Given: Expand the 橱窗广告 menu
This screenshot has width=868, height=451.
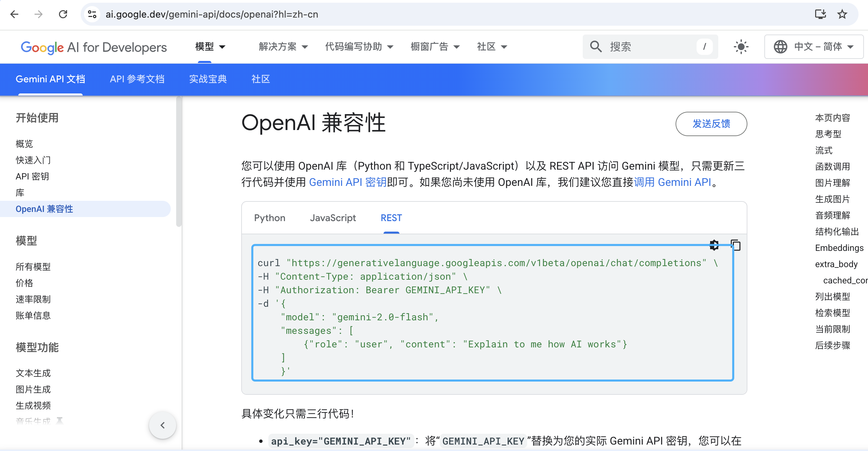Looking at the screenshot, I should [x=435, y=47].
